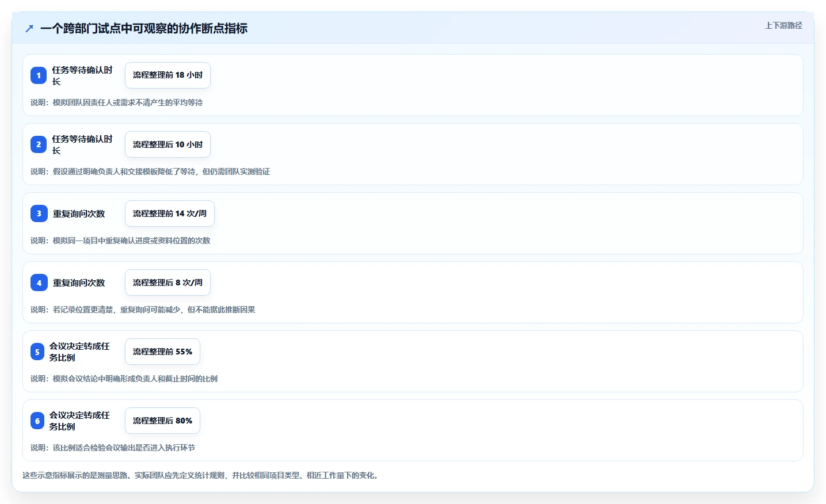
Task: Click description starting 假设通过明确负责人和交接模板
Action: (x=161, y=171)
